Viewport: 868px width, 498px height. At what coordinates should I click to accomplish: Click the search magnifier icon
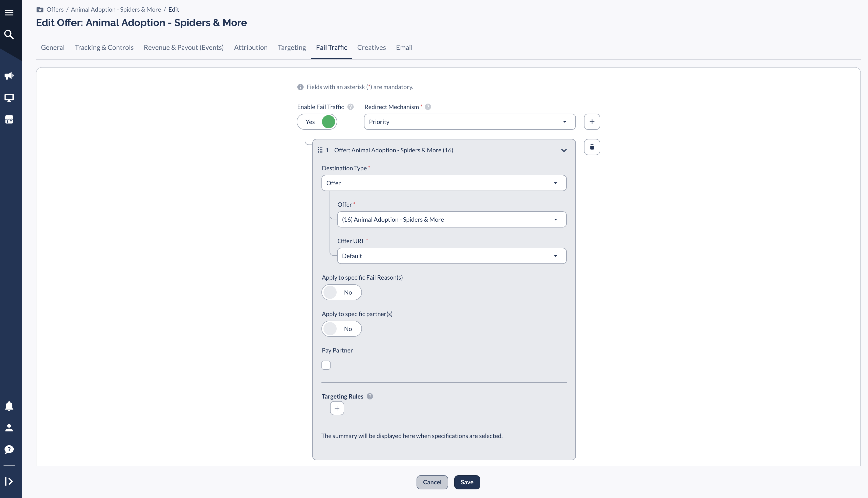pos(9,35)
